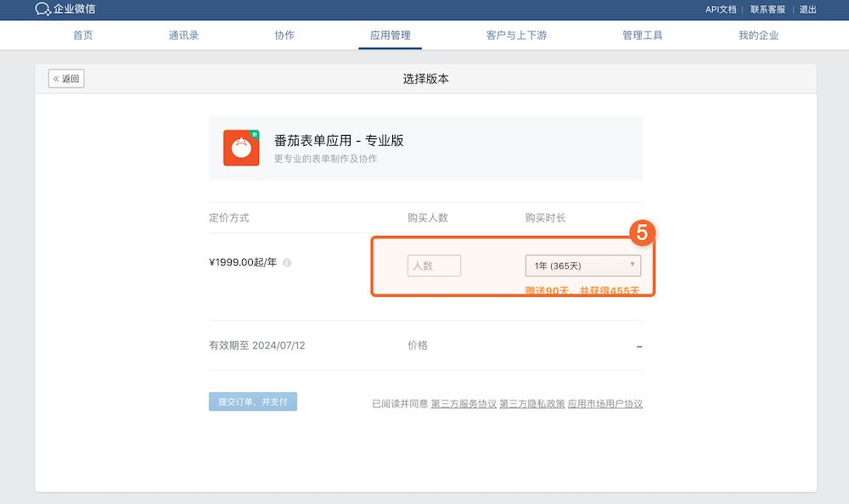Click the 选择版本 page heading
This screenshot has width=849, height=504.
pyautogui.click(x=425, y=79)
